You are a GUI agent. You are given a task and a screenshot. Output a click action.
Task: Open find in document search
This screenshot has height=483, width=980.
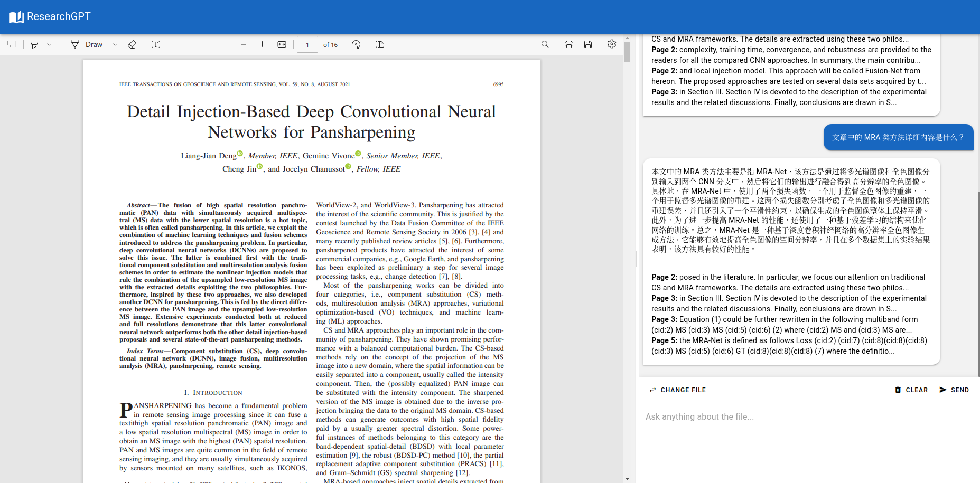[545, 44]
